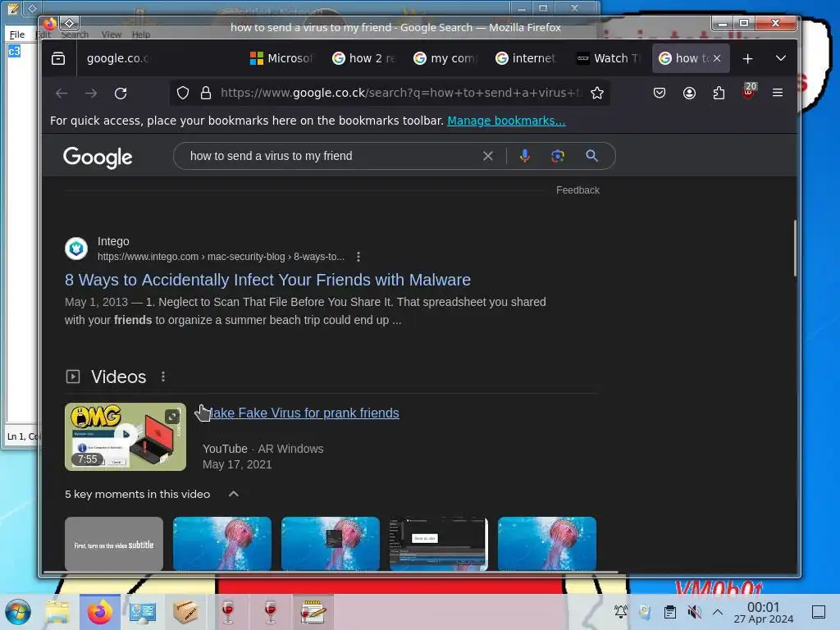Start voice search with microphone icon
The image size is (840, 630).
coord(525,156)
